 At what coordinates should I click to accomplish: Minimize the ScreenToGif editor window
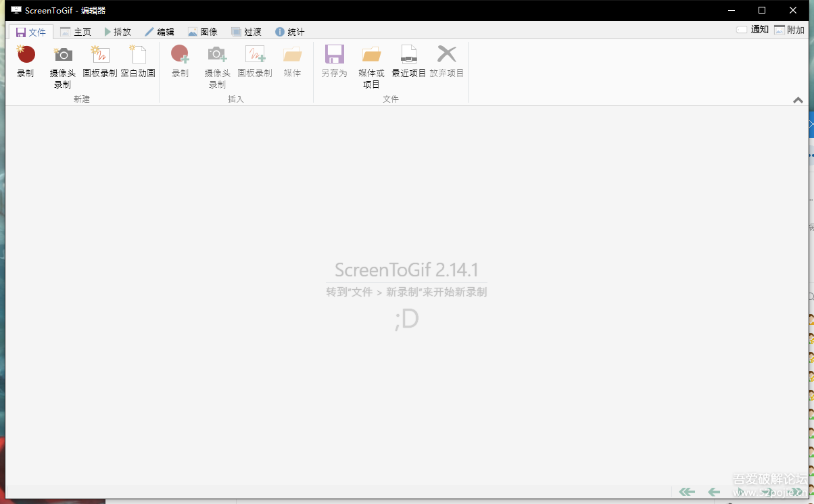pos(731,10)
